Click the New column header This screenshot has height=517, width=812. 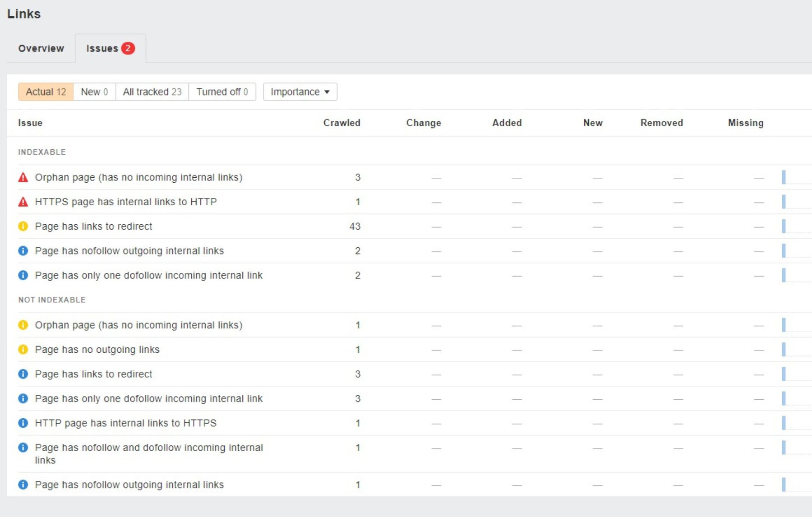(593, 123)
